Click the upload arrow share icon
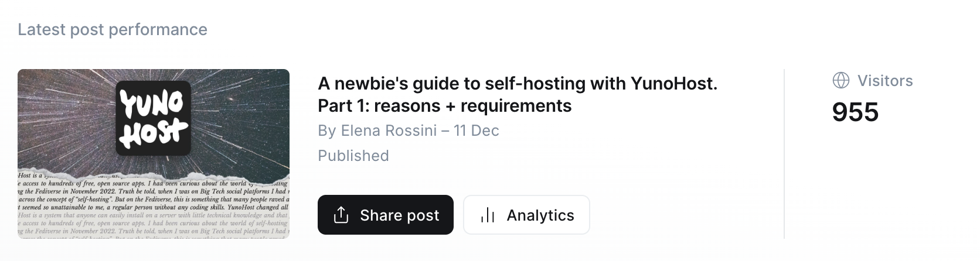 pos(341,215)
